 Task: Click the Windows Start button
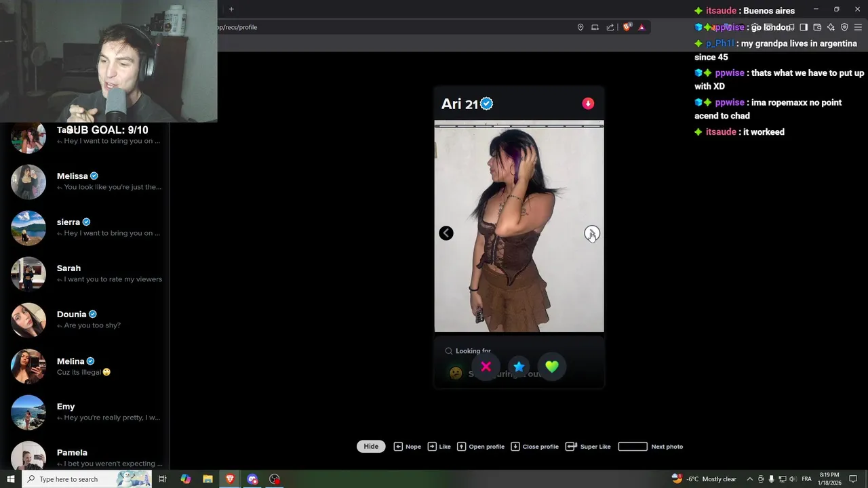[x=10, y=479]
